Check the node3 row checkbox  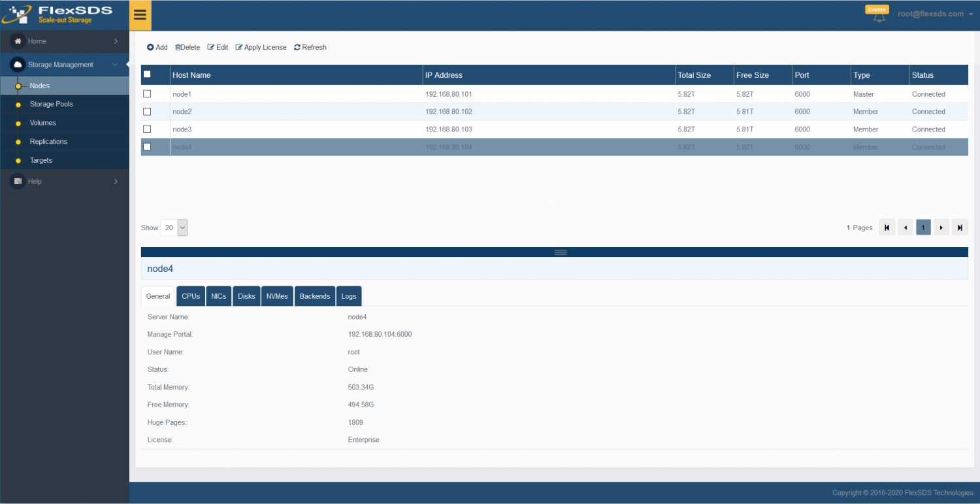(x=147, y=129)
